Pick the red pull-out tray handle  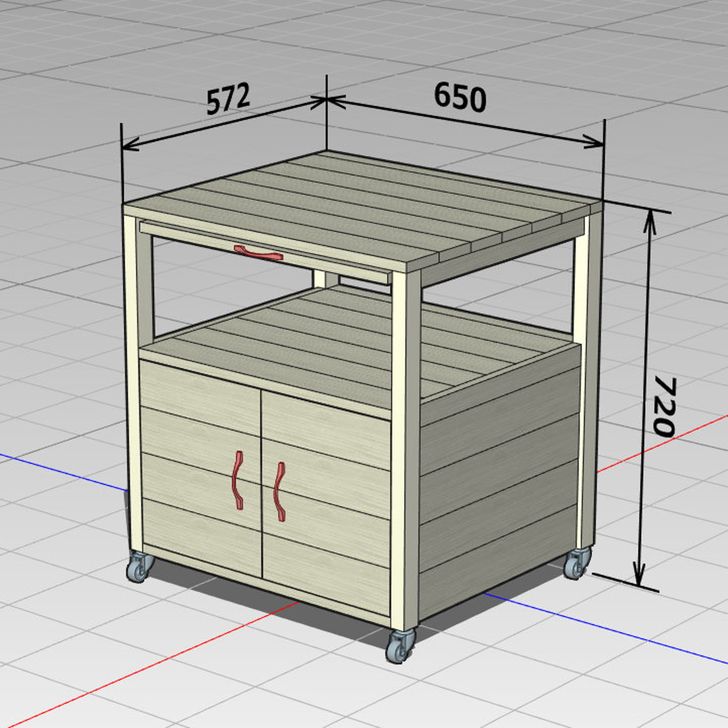pos(258,253)
